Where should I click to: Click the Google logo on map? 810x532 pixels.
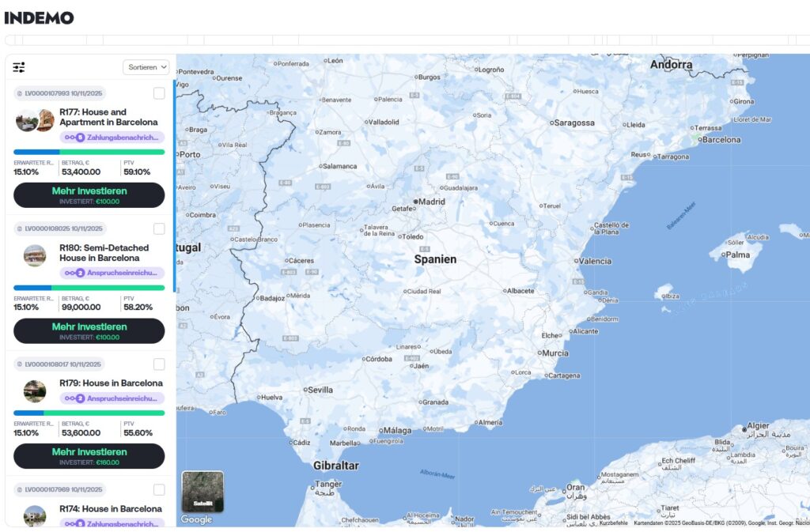(196, 519)
